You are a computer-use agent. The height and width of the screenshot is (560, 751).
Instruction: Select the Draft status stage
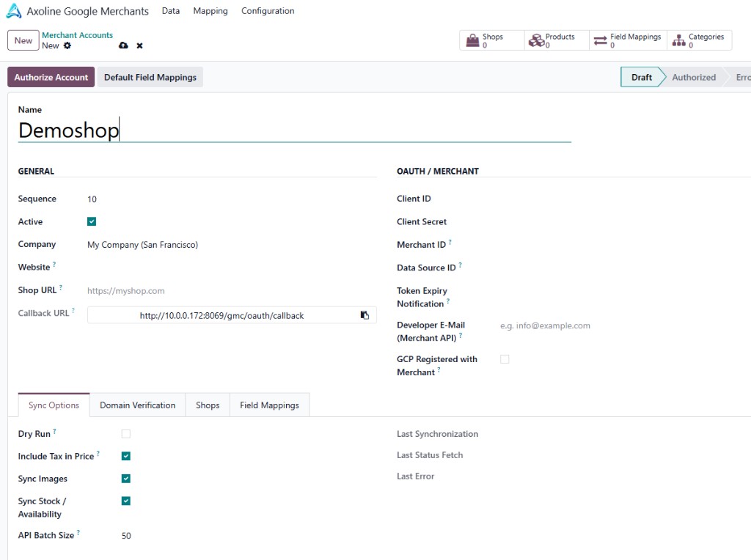(641, 77)
